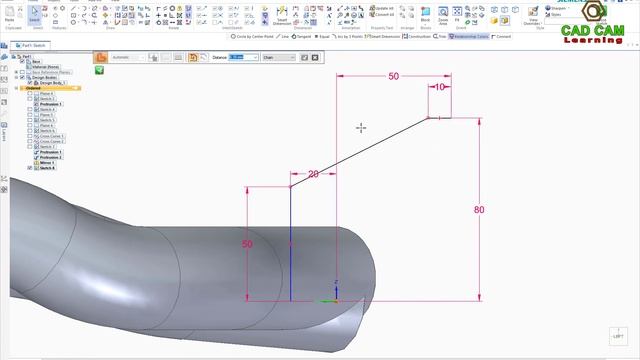Viewport: 640px width, 360px height.
Task: Click the Construction shortcut button
Action: coord(416,36)
